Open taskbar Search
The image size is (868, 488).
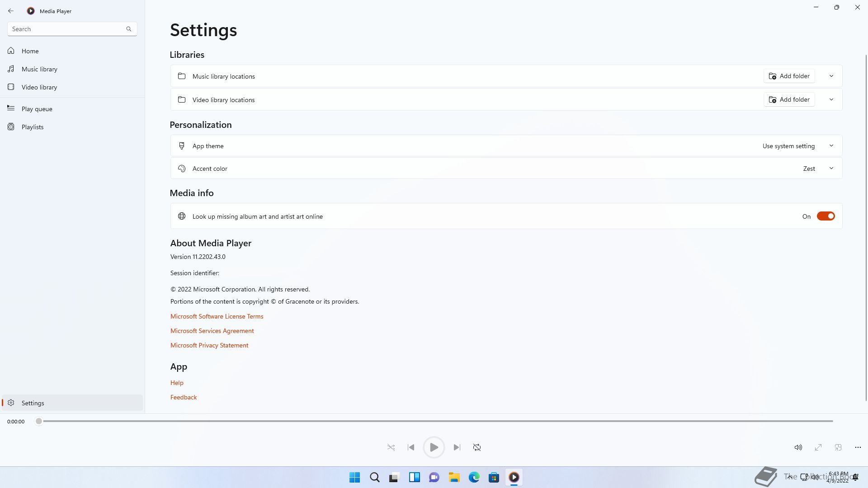click(x=375, y=477)
